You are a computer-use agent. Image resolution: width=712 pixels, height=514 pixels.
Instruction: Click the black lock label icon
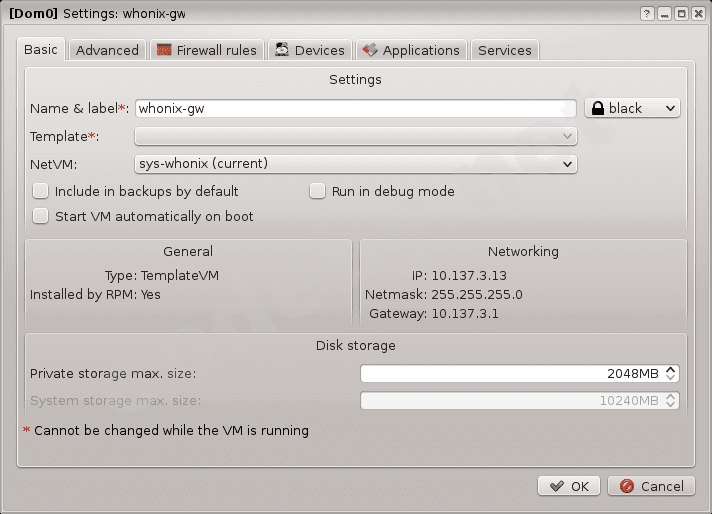[598, 109]
